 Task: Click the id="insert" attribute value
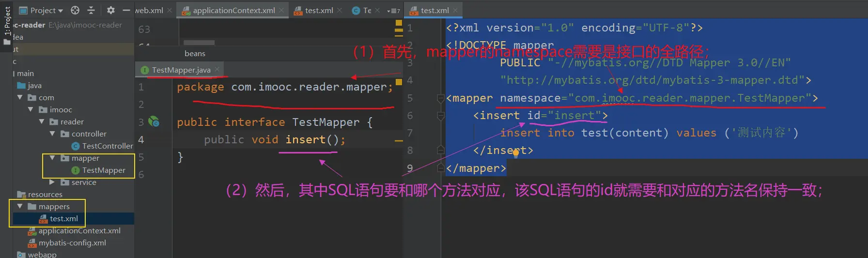tap(574, 115)
